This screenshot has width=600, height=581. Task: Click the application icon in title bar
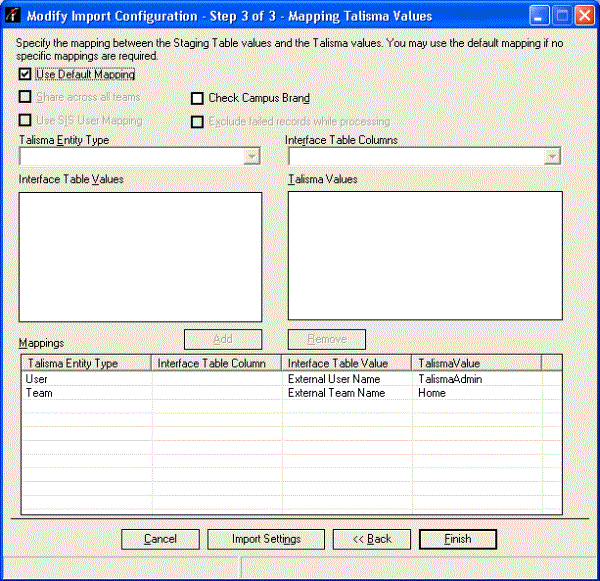[x=14, y=15]
